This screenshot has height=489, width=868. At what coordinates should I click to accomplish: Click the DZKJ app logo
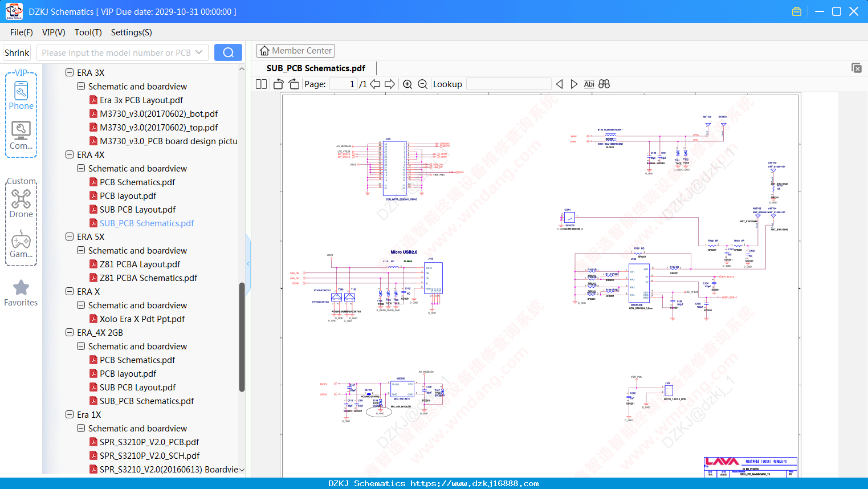[14, 11]
